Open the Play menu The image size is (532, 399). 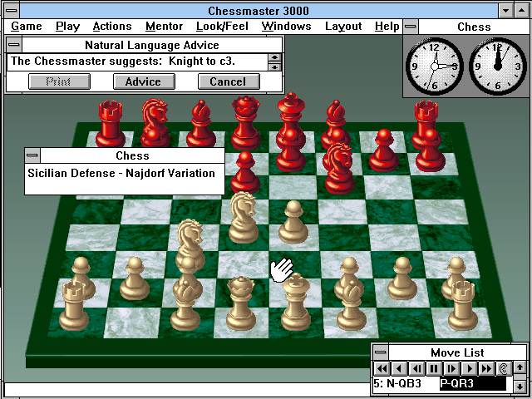click(x=68, y=26)
